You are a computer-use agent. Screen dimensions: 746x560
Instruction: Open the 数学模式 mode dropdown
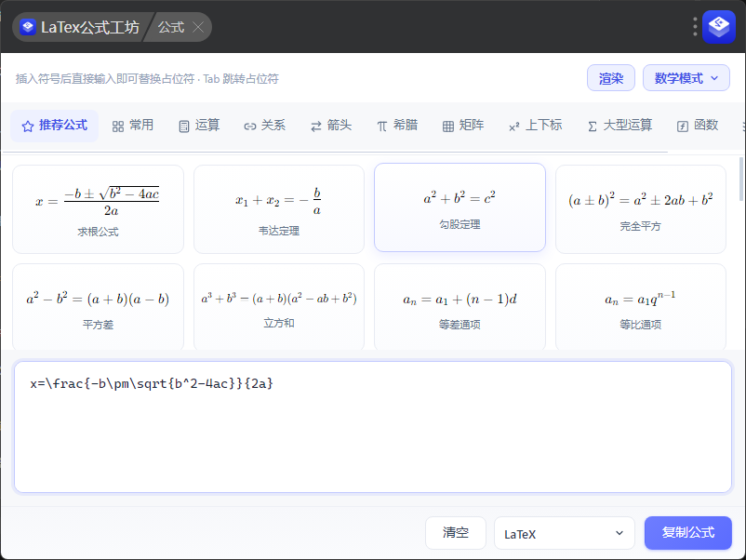point(686,78)
